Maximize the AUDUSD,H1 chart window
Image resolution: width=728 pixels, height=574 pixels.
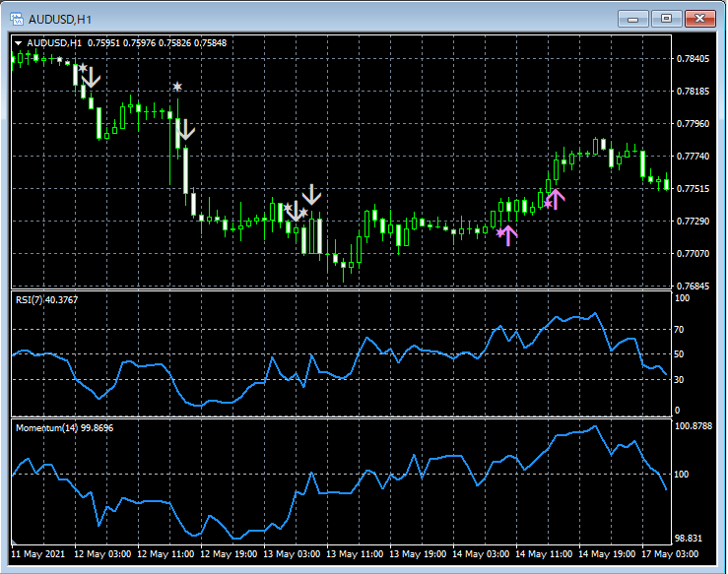pos(666,19)
